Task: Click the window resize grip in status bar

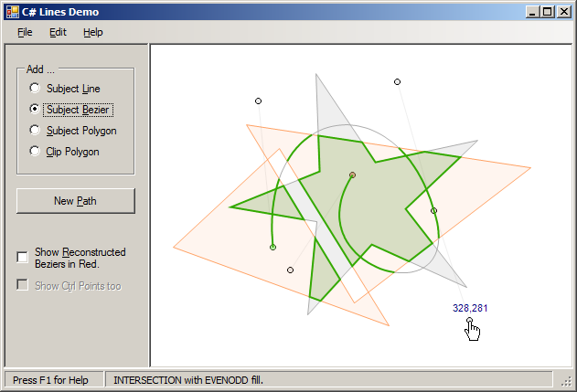Action: pyautogui.click(x=566, y=381)
